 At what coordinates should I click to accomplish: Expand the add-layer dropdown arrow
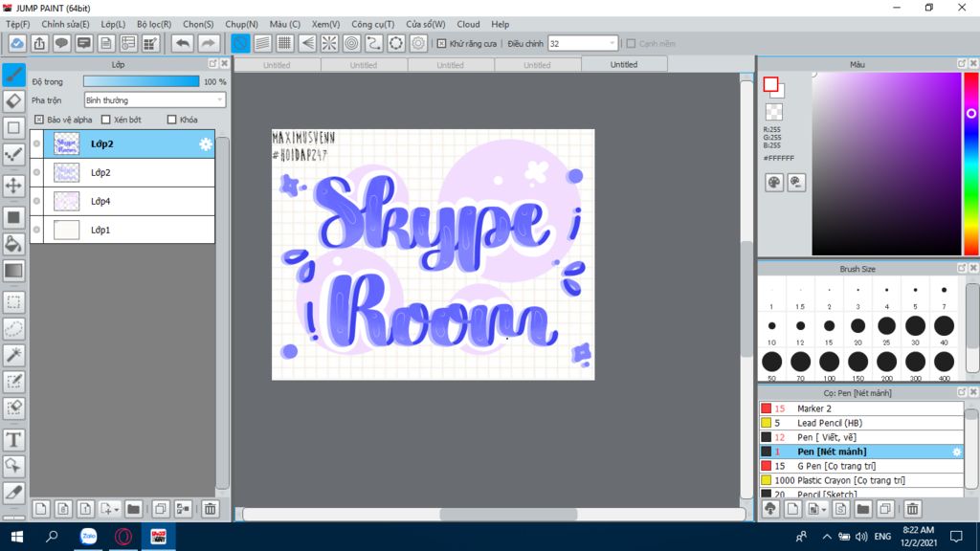pos(116,510)
